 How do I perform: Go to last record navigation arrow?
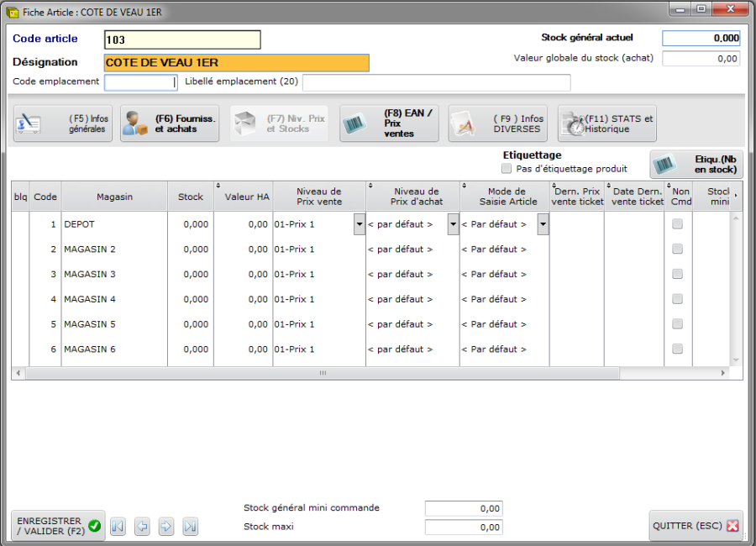click(x=191, y=527)
